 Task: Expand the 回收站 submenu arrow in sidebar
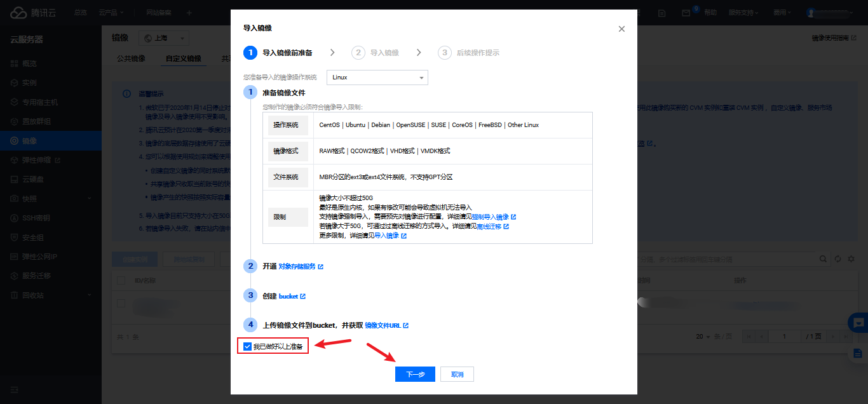(x=89, y=295)
